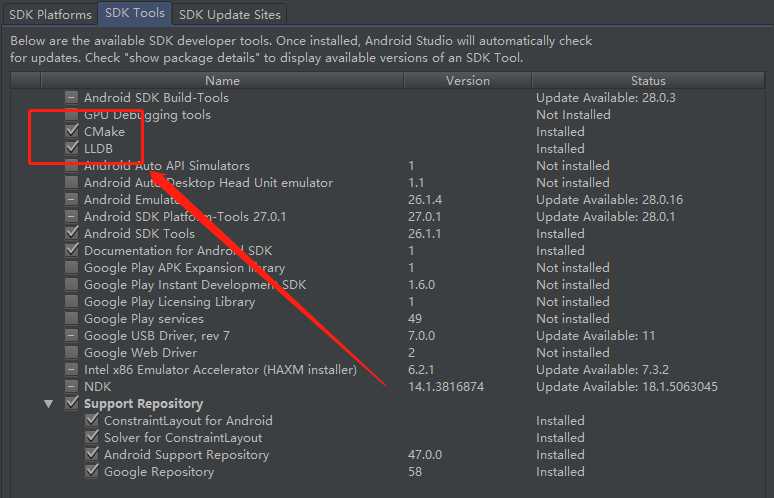Sort by the Status column header
Image resolution: width=774 pixels, height=498 pixels.
(648, 80)
